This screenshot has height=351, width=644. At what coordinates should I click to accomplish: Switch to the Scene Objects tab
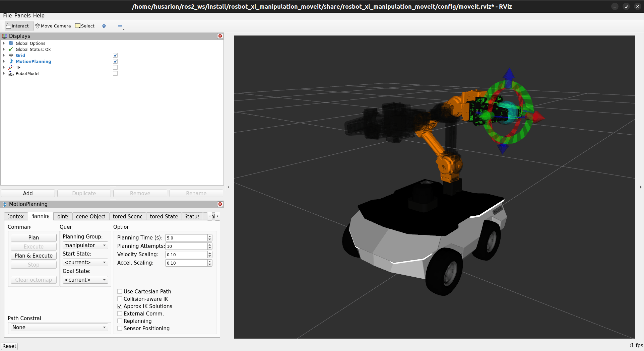click(x=91, y=216)
